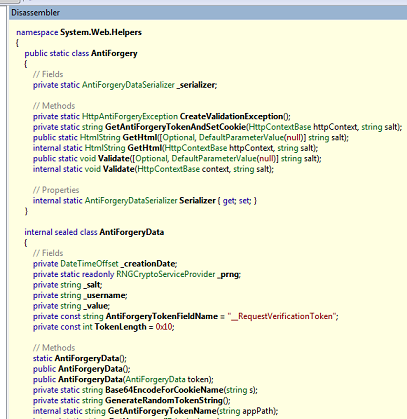Click the 0x10 value

pos(164,327)
